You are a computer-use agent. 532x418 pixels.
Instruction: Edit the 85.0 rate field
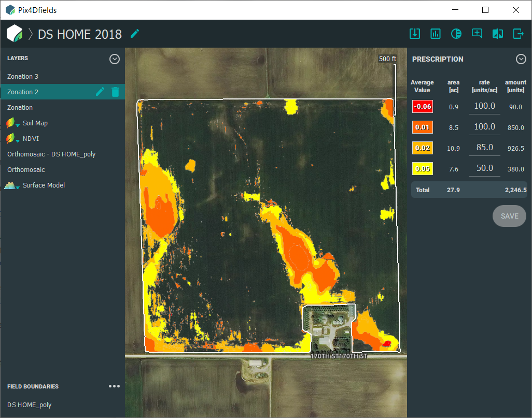(x=484, y=148)
